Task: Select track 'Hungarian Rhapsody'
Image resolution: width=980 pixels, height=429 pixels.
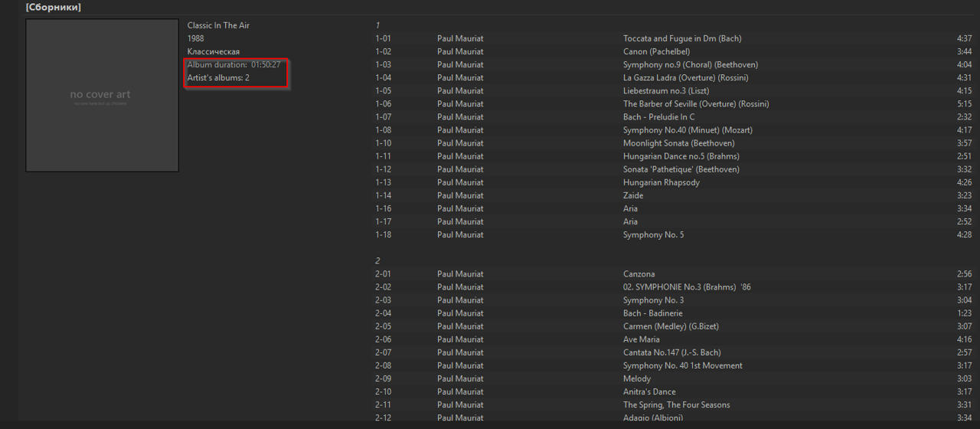Action: click(x=674, y=182)
